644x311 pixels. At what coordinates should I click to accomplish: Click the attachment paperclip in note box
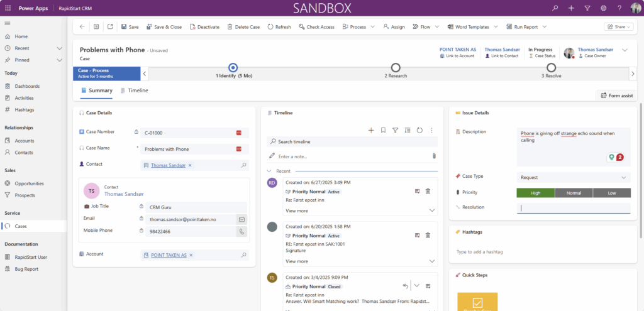(x=434, y=156)
